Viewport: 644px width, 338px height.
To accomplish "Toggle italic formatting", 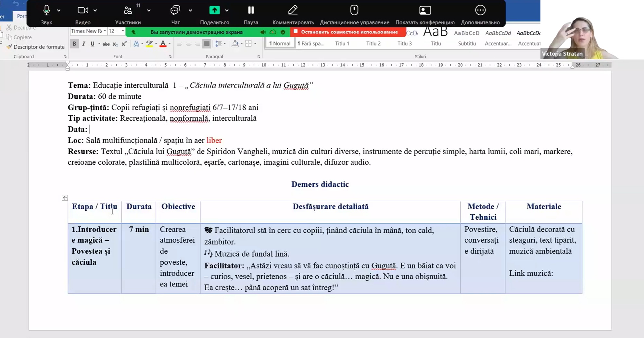I will click(x=83, y=44).
